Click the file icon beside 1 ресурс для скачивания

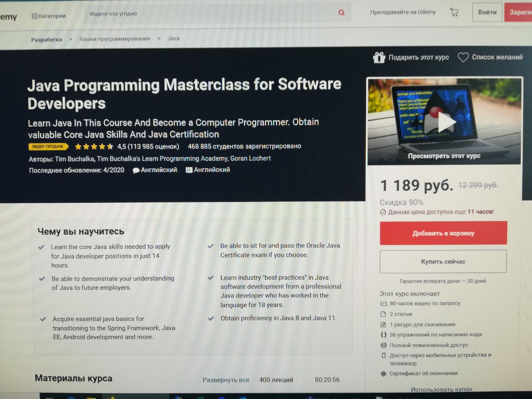click(x=383, y=325)
